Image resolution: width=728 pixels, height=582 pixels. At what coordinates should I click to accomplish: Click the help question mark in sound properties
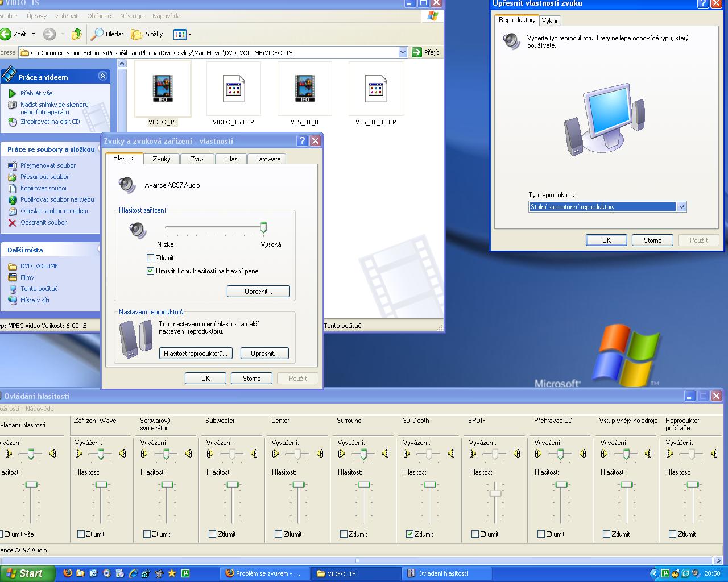coord(302,141)
